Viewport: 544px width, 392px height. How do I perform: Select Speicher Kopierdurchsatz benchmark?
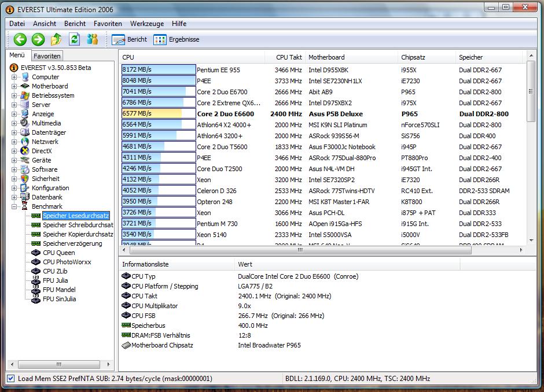(78, 234)
